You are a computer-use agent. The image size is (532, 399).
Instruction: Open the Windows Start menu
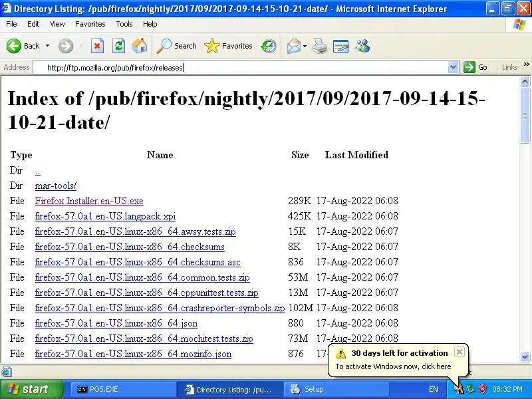31,389
